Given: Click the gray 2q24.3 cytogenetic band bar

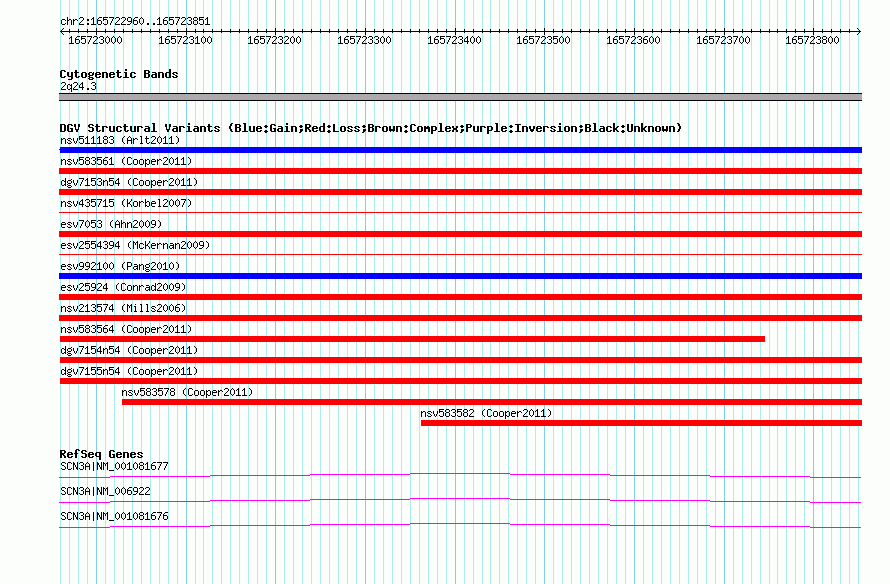Looking at the screenshot, I should (460, 97).
